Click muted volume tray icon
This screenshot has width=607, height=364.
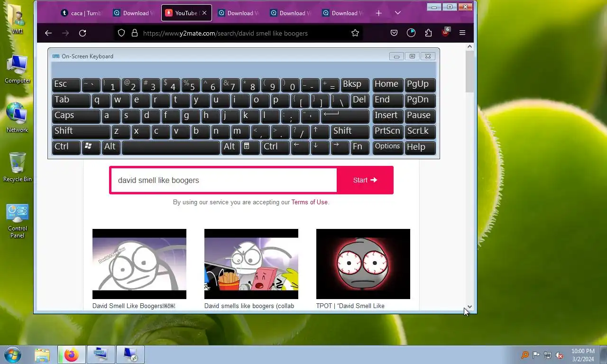tap(559, 355)
